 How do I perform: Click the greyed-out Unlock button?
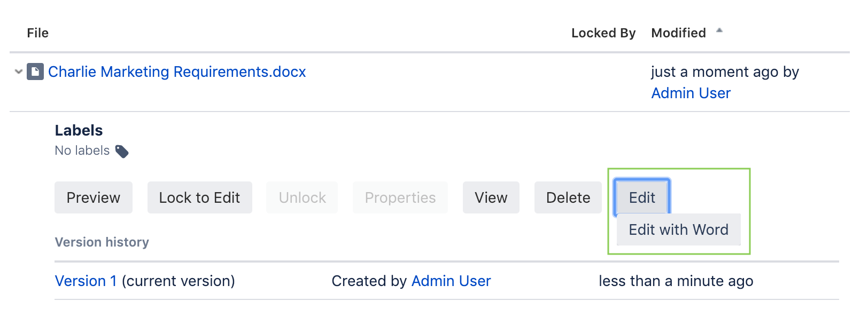302,197
